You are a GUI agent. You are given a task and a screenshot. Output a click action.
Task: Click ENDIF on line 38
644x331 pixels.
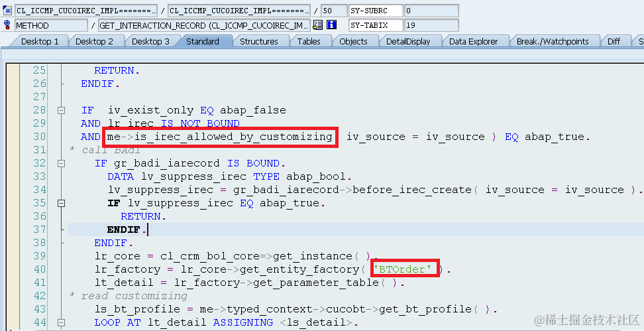pyautogui.click(x=113, y=243)
